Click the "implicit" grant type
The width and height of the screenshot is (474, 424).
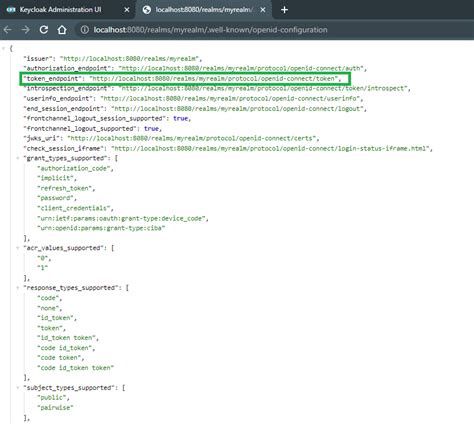[55, 178]
